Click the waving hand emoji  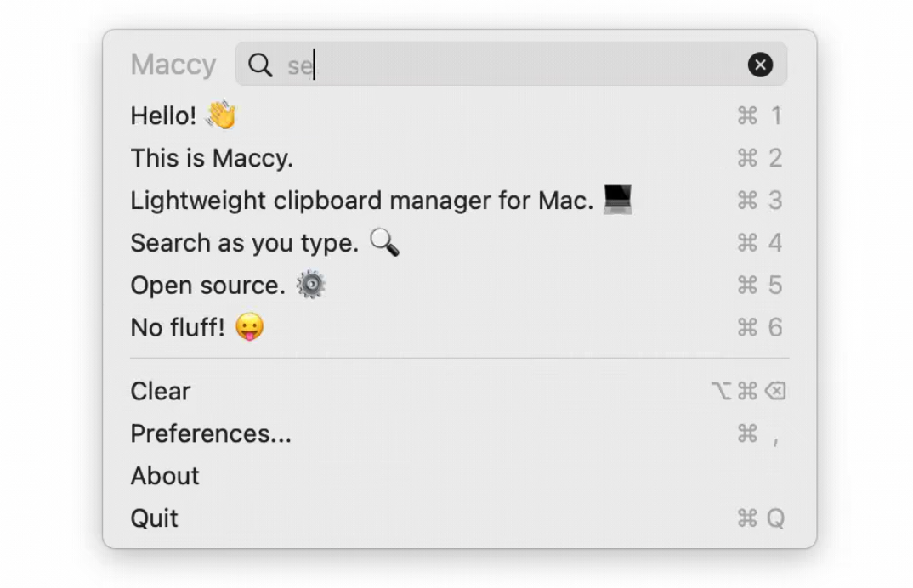coord(222,115)
